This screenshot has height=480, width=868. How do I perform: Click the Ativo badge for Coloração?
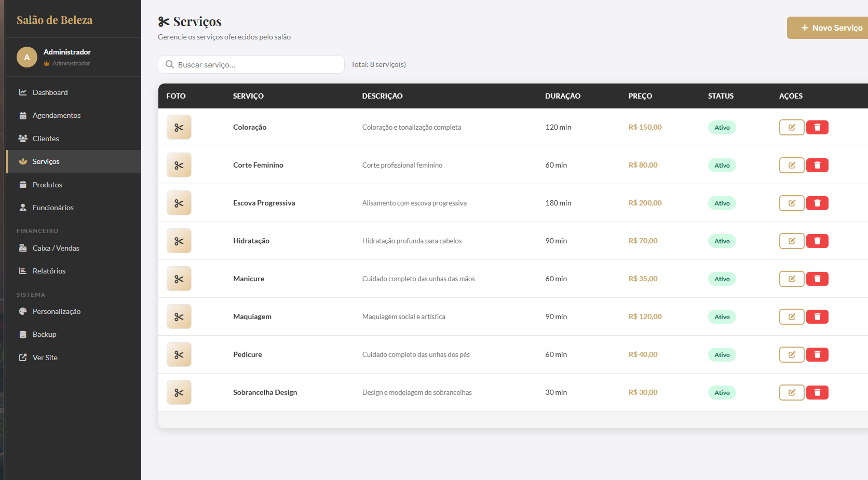(x=722, y=127)
